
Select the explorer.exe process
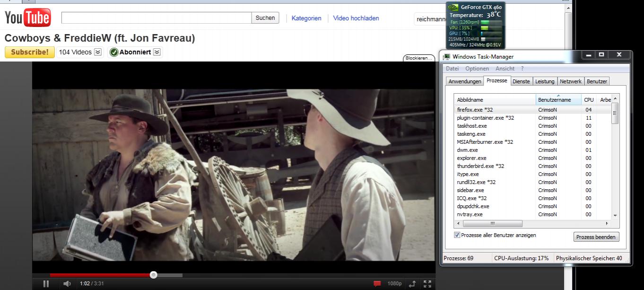pos(532,158)
